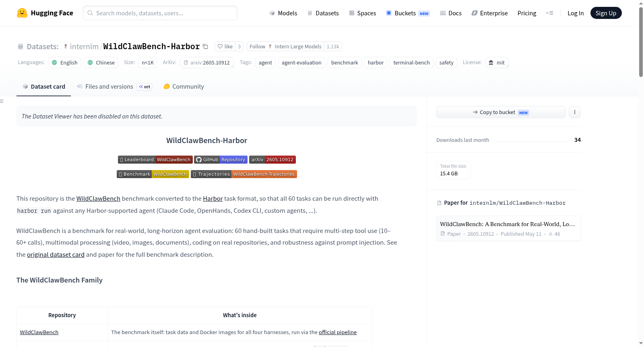Focus the search models, datasets, users field
The height and width of the screenshot is (347, 644).
160,13
